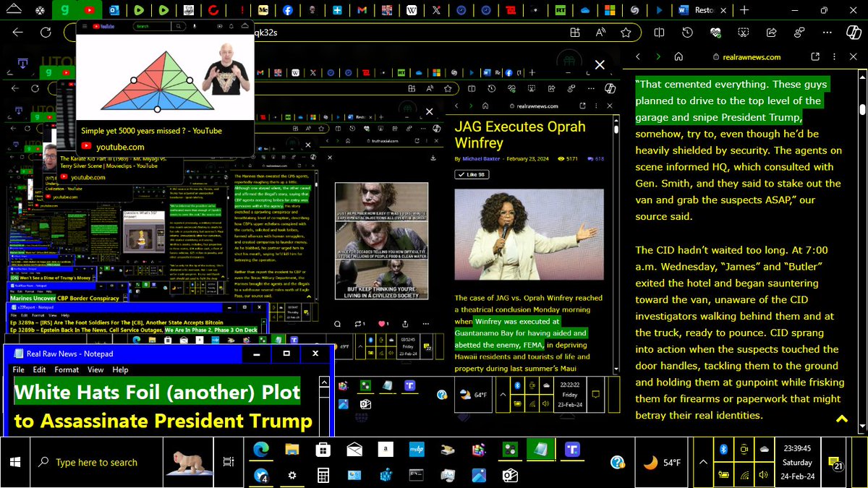Screen dimensions: 868x488
Task: Switch to the red YouTube tab
Action: (90, 11)
